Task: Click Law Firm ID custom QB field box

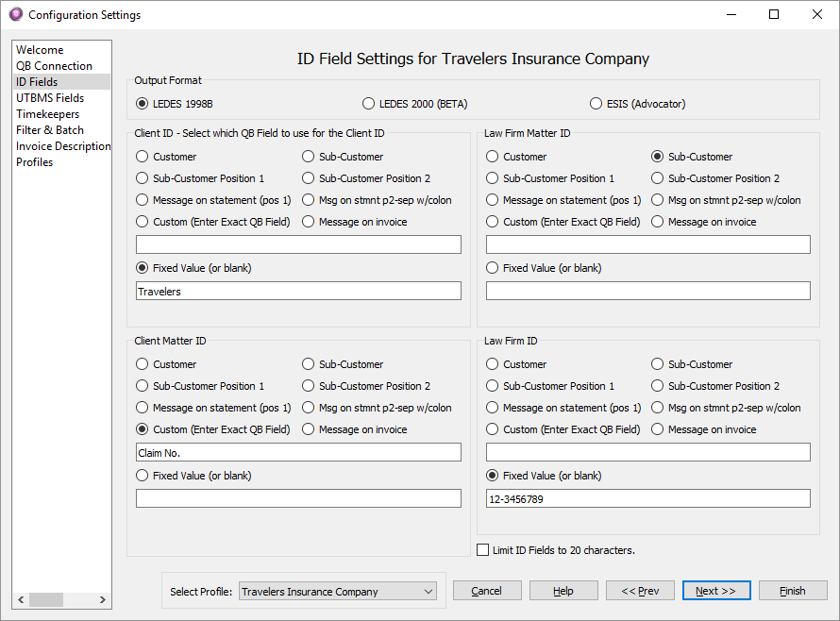Action: (x=648, y=452)
